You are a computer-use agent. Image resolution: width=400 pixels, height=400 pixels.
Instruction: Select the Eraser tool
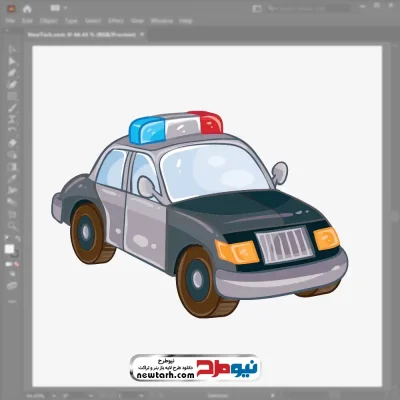point(12,143)
